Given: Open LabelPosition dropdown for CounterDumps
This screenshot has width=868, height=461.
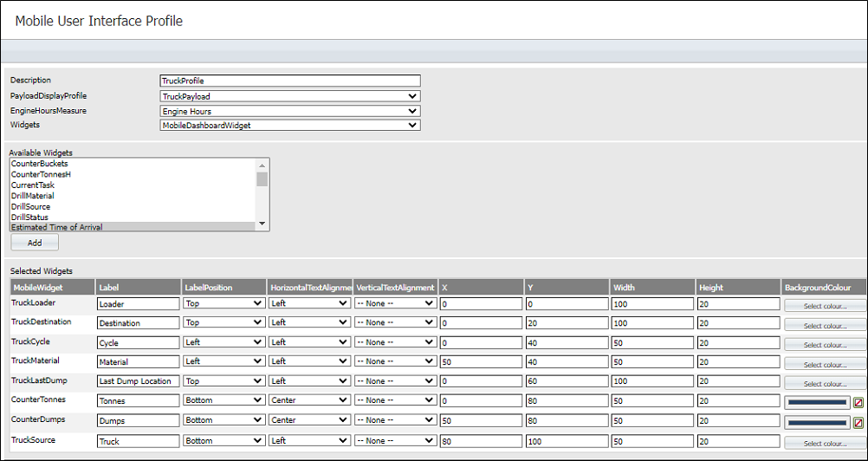Looking at the screenshot, I should click(x=224, y=420).
